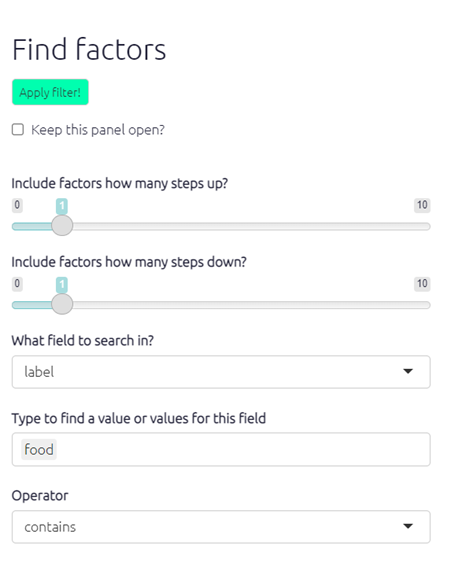Click the 0 minimum label of steps up
Image resolution: width=462 pixels, height=567 pixels.
pos(17,205)
